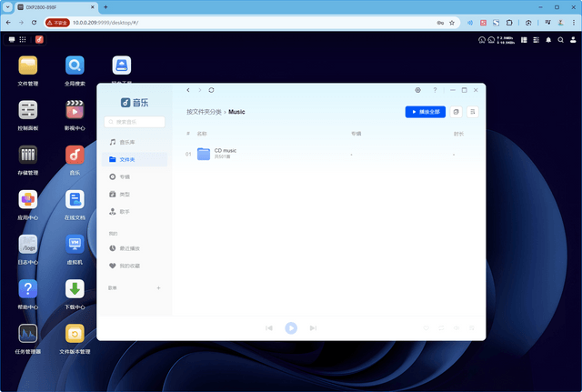Open the notifications bell in NAS top bar

point(548,40)
